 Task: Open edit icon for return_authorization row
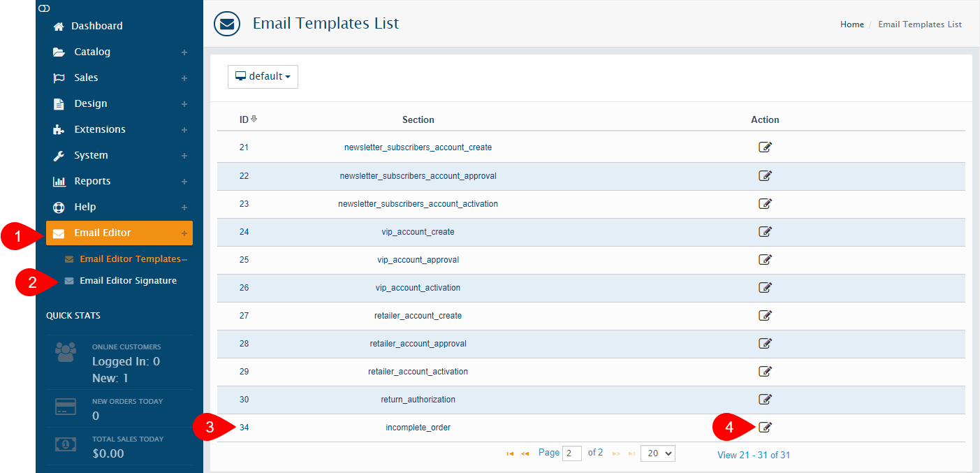tap(765, 399)
